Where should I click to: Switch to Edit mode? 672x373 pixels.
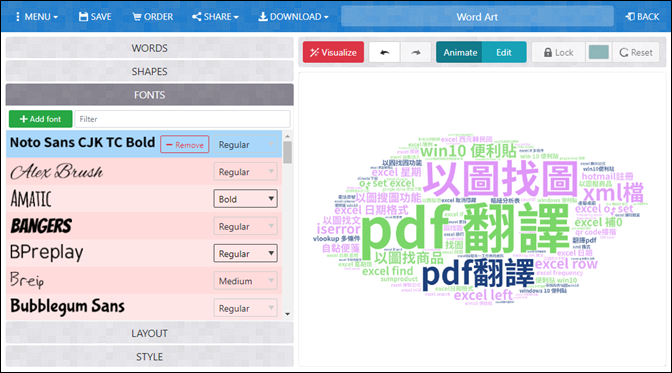point(504,52)
